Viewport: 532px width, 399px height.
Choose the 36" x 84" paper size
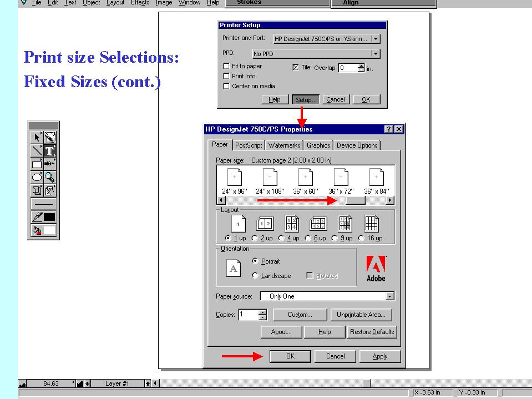(x=377, y=181)
